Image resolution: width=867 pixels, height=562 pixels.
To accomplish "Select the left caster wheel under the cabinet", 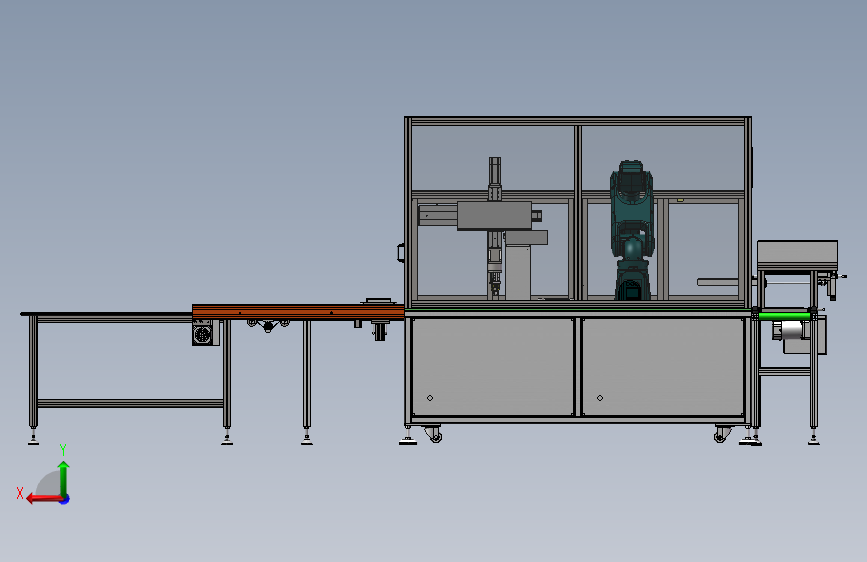I will (x=434, y=435).
